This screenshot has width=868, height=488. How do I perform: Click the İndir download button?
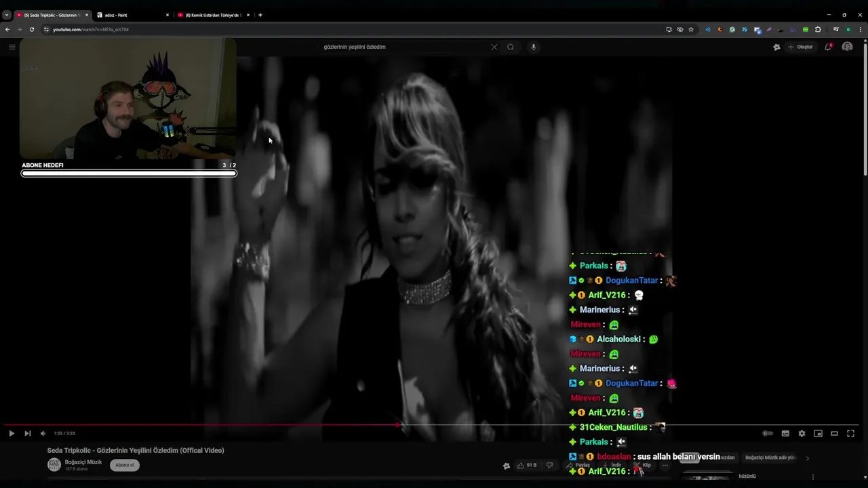coord(612,466)
